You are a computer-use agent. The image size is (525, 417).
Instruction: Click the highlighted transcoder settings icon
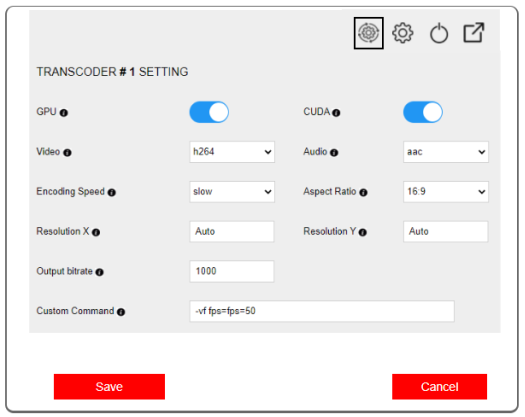coord(368,33)
